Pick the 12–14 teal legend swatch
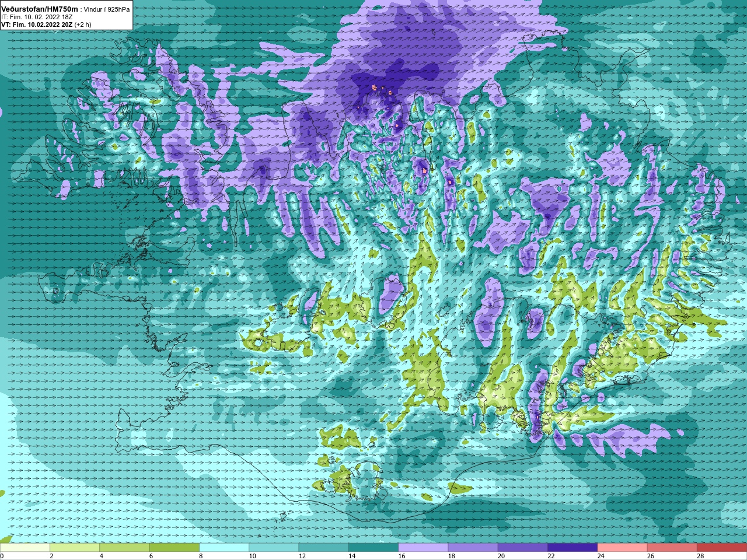The height and width of the screenshot is (560, 747). [x=324, y=548]
